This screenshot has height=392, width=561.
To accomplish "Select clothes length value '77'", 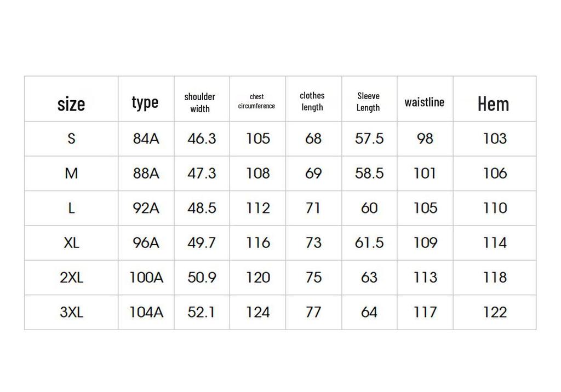I will click(x=313, y=312).
